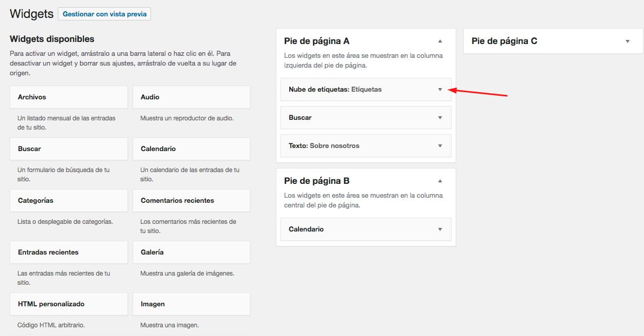Collapse the 'Pie de página A' section
This screenshot has width=644, height=336.
point(439,40)
